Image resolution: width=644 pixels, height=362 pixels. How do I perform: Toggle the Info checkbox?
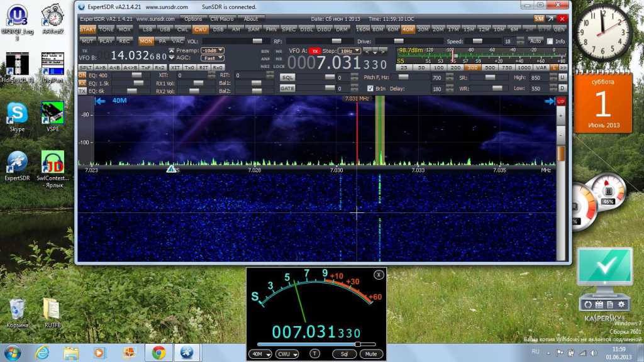click(x=550, y=41)
